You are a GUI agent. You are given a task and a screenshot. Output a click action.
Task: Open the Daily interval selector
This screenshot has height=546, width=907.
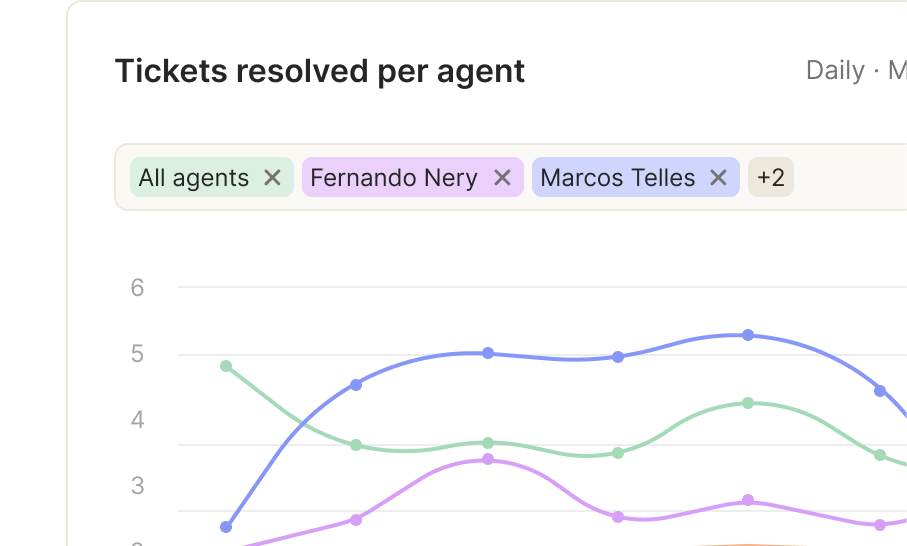tap(835, 71)
